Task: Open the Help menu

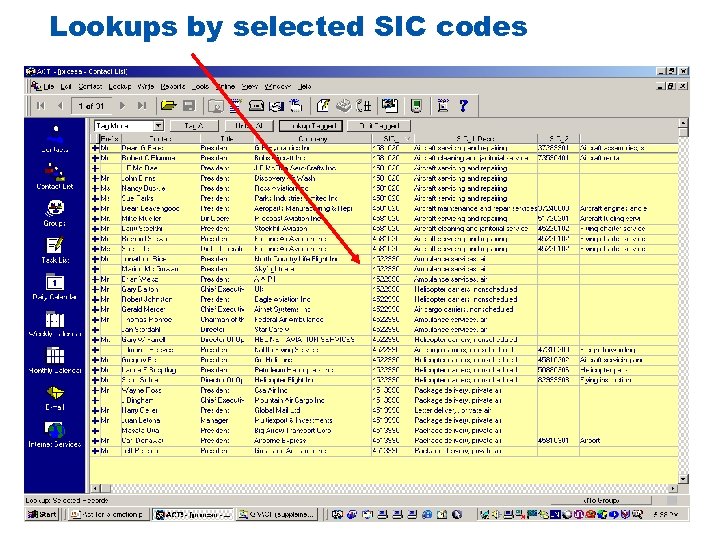Action: click(x=304, y=86)
